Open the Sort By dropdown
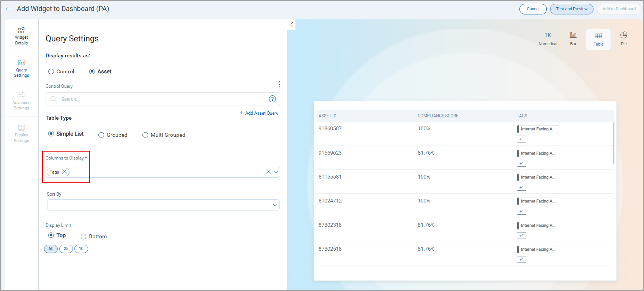Image resolution: width=644 pixels, height=291 pixels. click(x=163, y=205)
